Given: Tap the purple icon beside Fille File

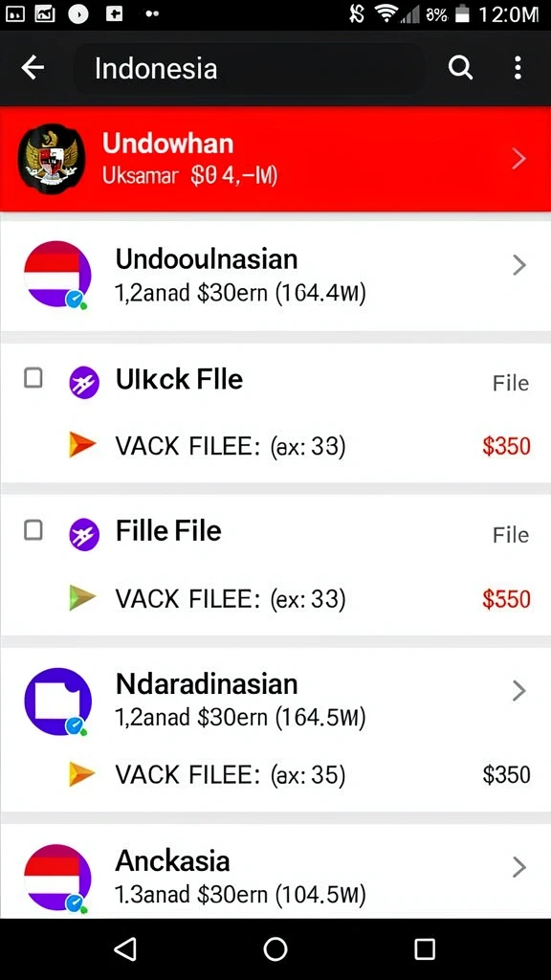Looking at the screenshot, I should tap(84, 535).
